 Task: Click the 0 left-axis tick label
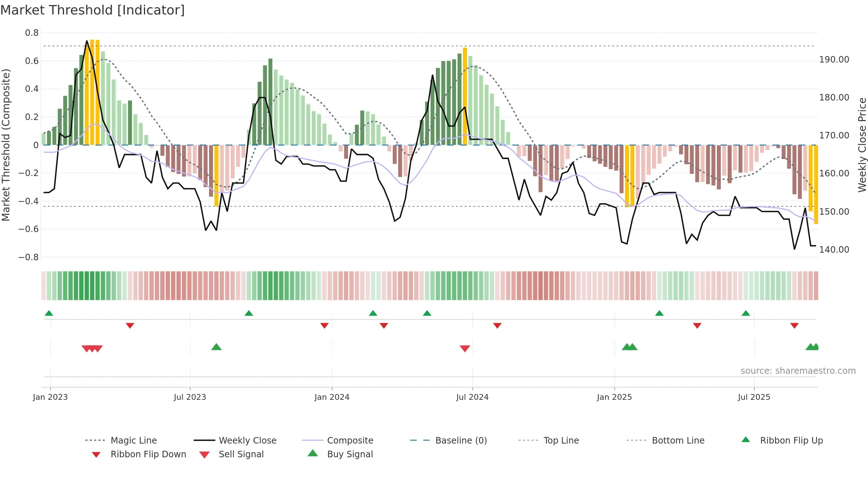point(36,145)
